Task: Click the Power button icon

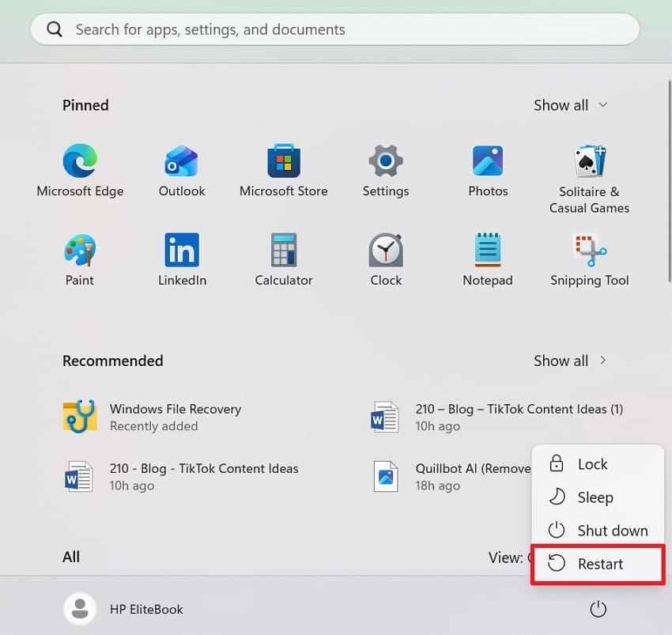Action: (598, 609)
